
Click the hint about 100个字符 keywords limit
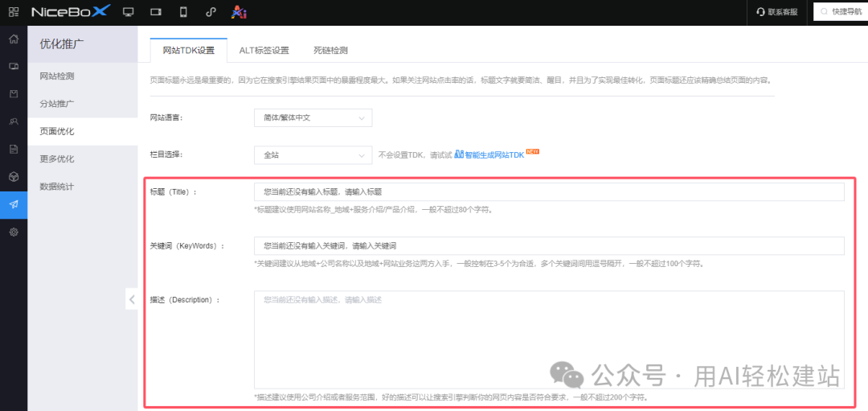click(479, 264)
